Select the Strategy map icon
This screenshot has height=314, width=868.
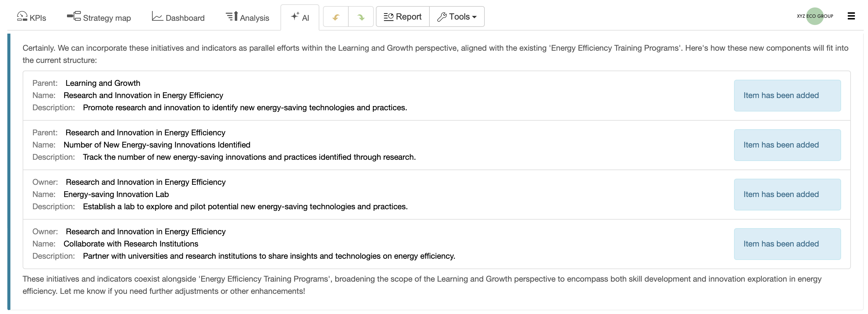point(74,16)
